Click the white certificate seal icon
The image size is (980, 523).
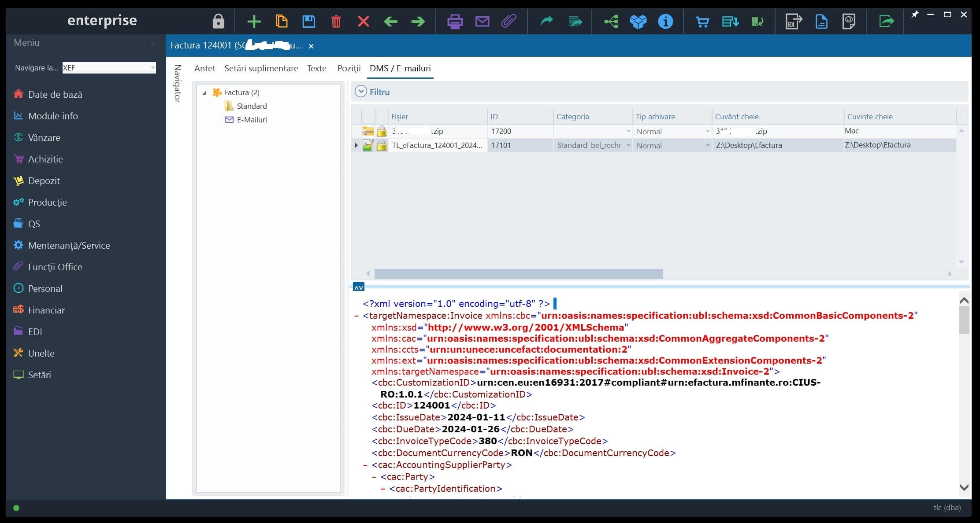click(x=849, y=21)
